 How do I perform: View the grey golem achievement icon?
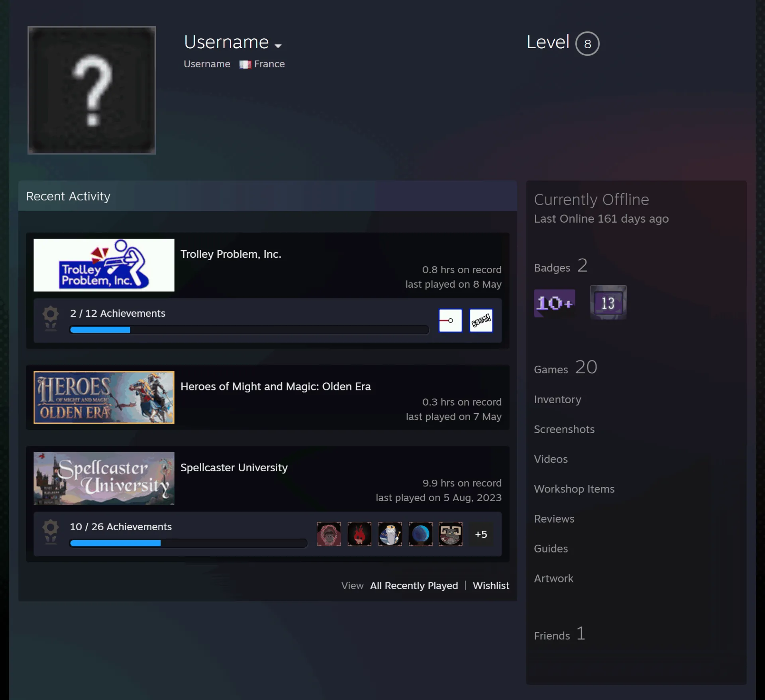tap(451, 534)
